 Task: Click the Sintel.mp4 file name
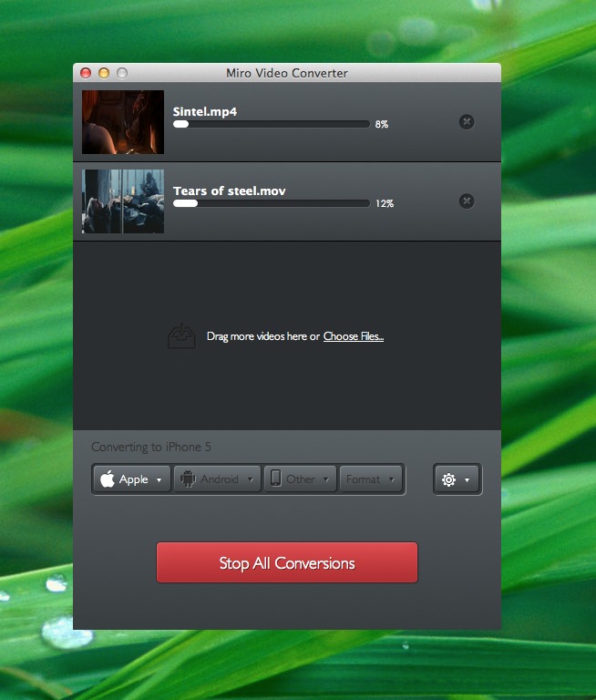(205, 111)
